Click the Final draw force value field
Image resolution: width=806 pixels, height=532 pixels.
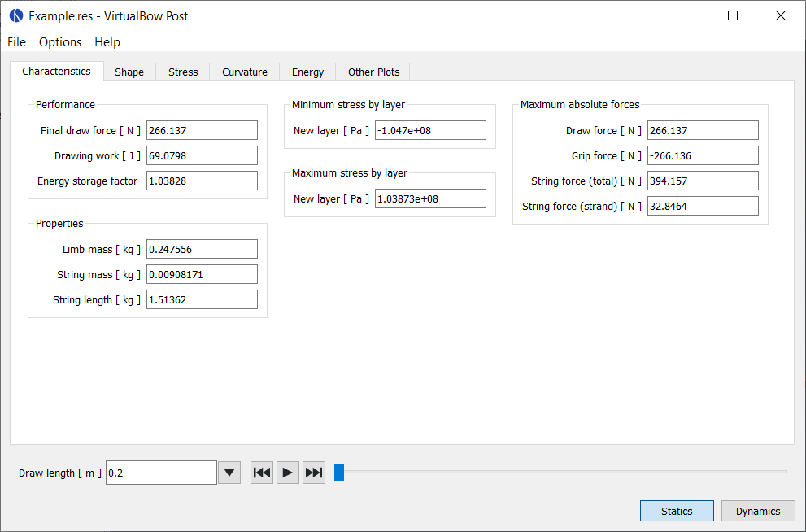point(202,130)
